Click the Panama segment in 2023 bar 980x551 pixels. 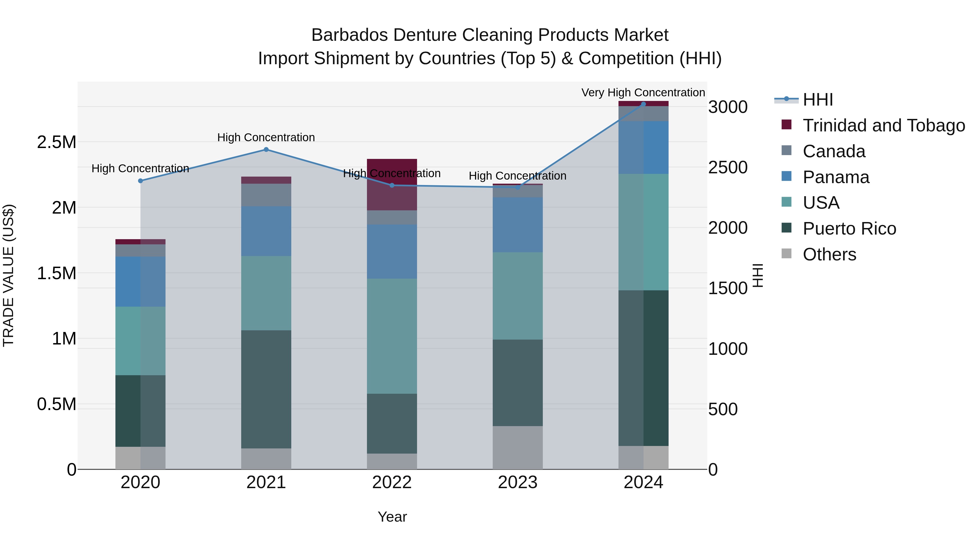point(518,225)
